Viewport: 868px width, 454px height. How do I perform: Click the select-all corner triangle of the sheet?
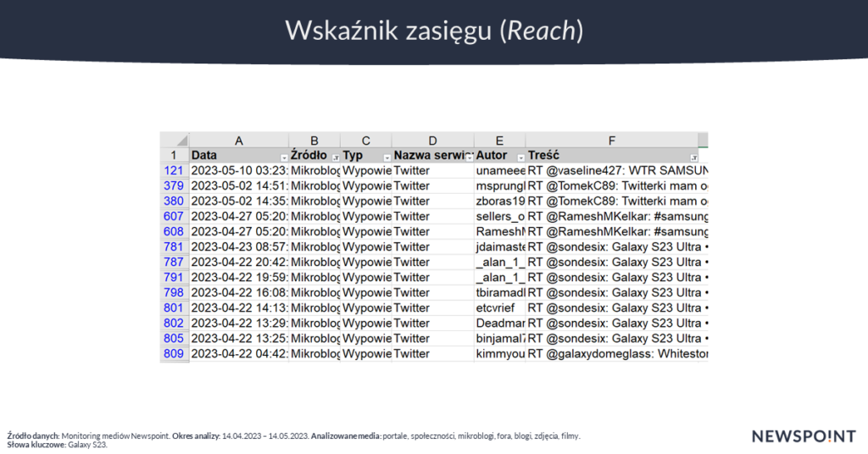181,140
